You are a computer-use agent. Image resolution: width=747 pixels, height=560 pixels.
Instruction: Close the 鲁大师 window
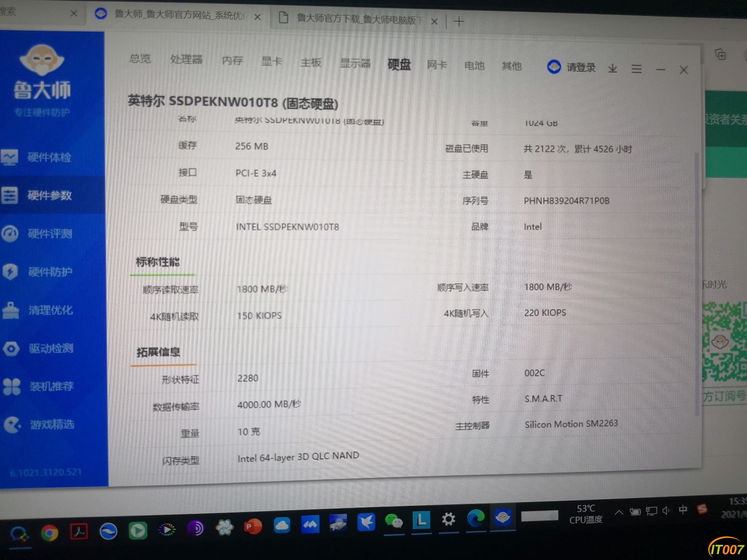(x=683, y=70)
